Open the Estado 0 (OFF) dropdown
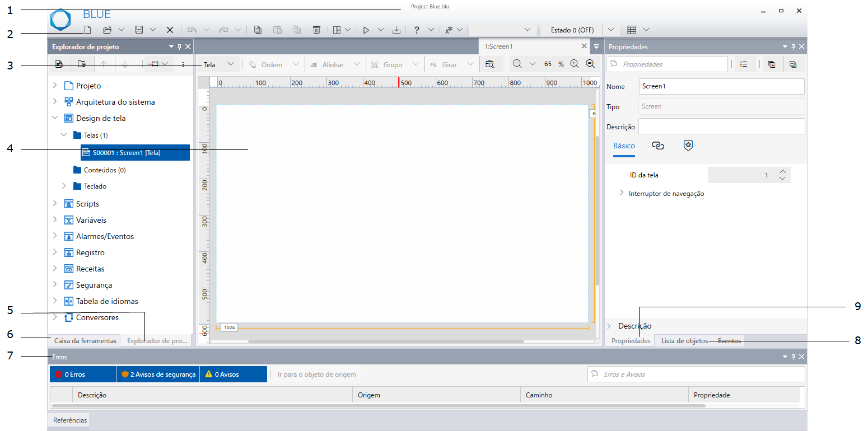The height and width of the screenshot is (431, 868). click(x=611, y=30)
